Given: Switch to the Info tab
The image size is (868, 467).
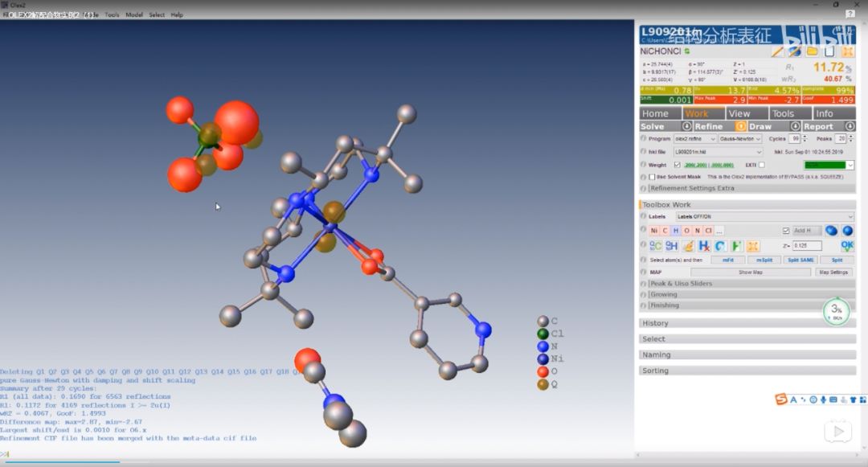Looking at the screenshot, I should (833, 113).
